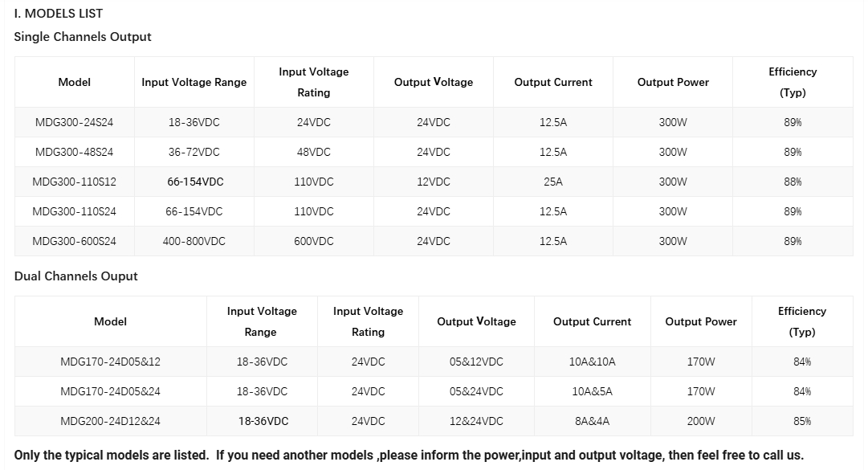
Task: Click the 400-800VDC input range cell
Action: tap(194, 241)
